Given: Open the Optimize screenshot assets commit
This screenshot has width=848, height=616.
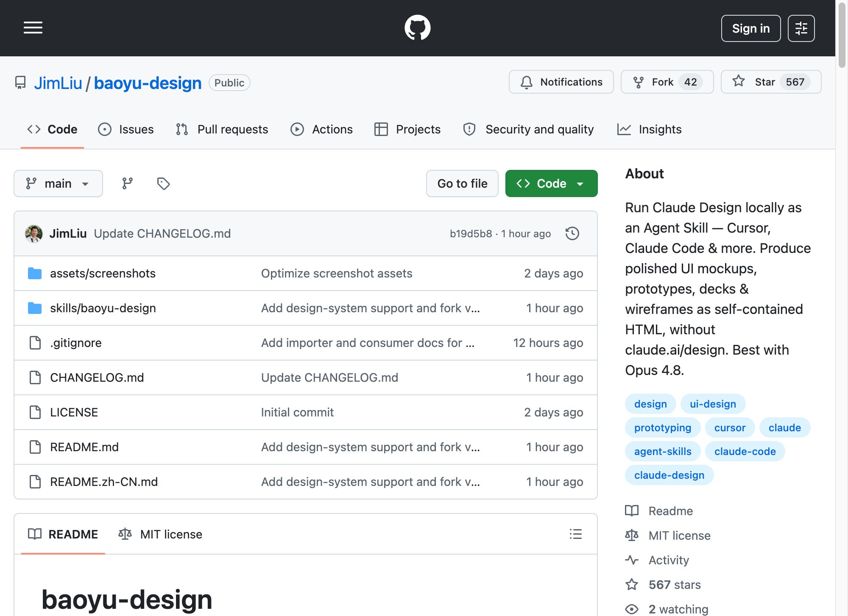Looking at the screenshot, I should point(337,273).
